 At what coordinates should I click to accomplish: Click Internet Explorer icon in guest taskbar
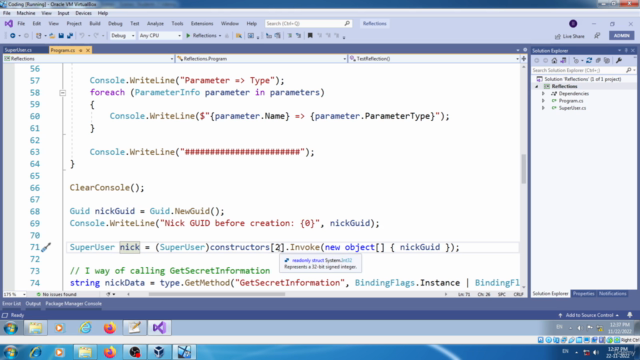85,328
